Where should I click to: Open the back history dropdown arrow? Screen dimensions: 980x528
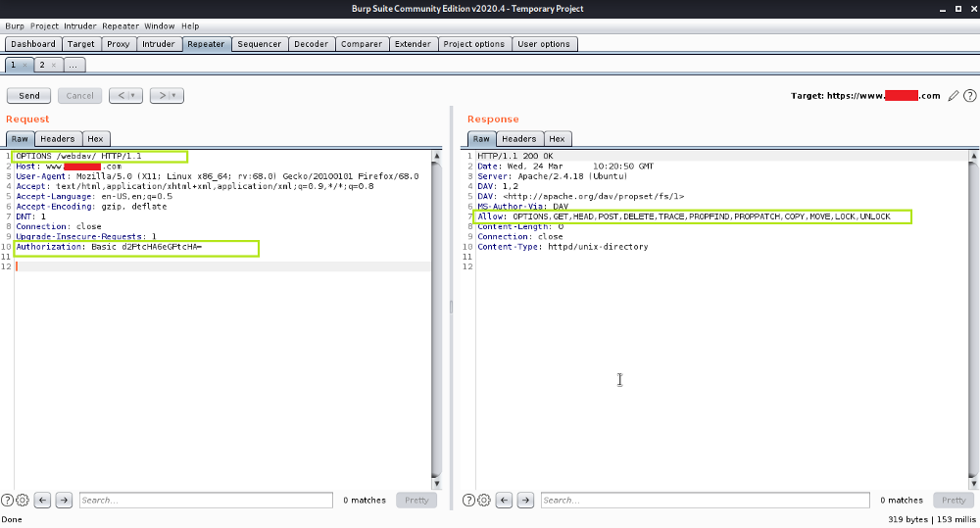[x=133, y=96]
